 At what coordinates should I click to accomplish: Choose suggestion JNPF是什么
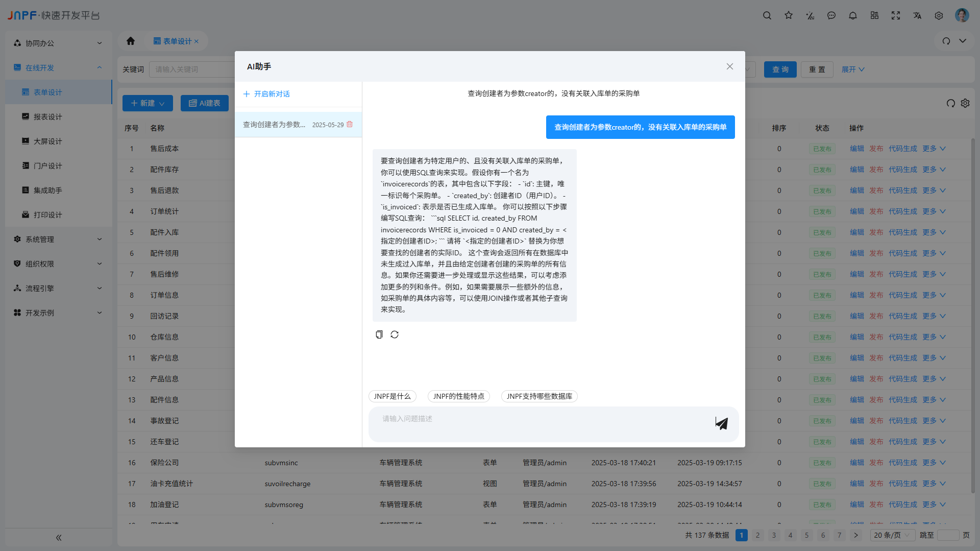[x=392, y=396]
